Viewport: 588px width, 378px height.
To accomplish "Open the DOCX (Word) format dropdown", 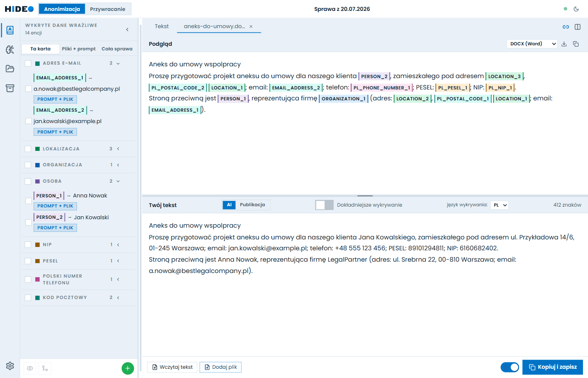I will point(532,44).
